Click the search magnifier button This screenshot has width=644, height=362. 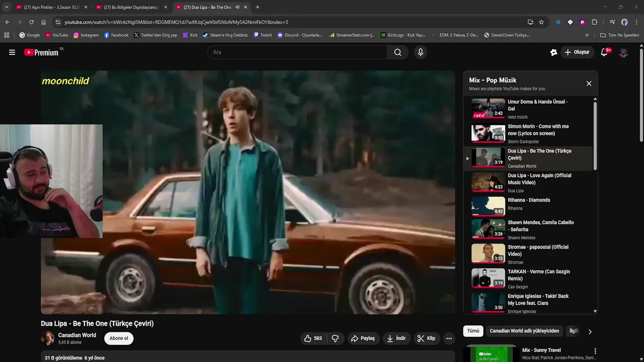397,52
